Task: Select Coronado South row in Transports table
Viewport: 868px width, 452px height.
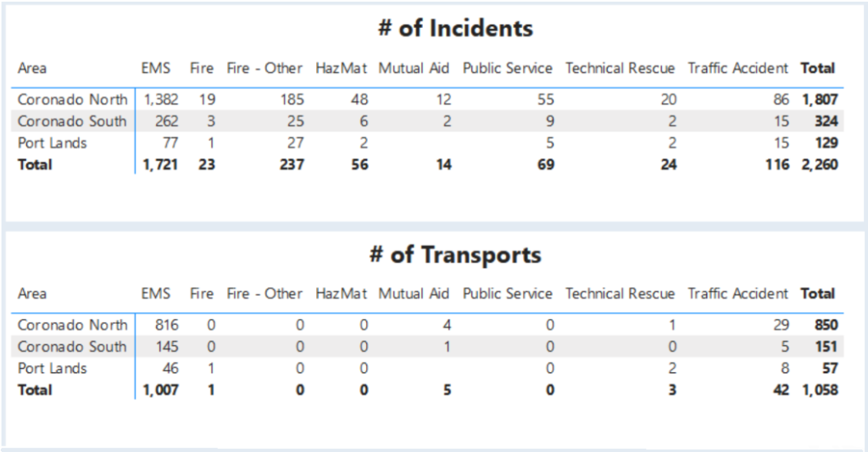Action: [x=72, y=346]
